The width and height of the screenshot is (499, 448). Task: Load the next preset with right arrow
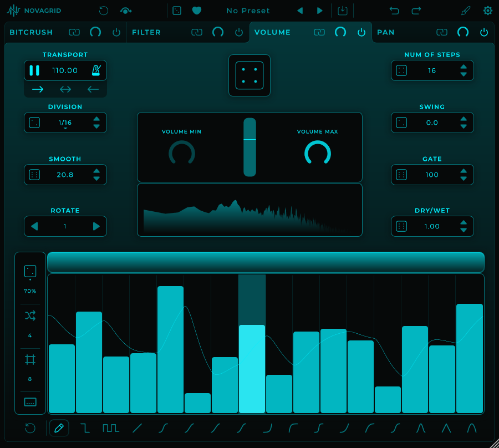319,11
